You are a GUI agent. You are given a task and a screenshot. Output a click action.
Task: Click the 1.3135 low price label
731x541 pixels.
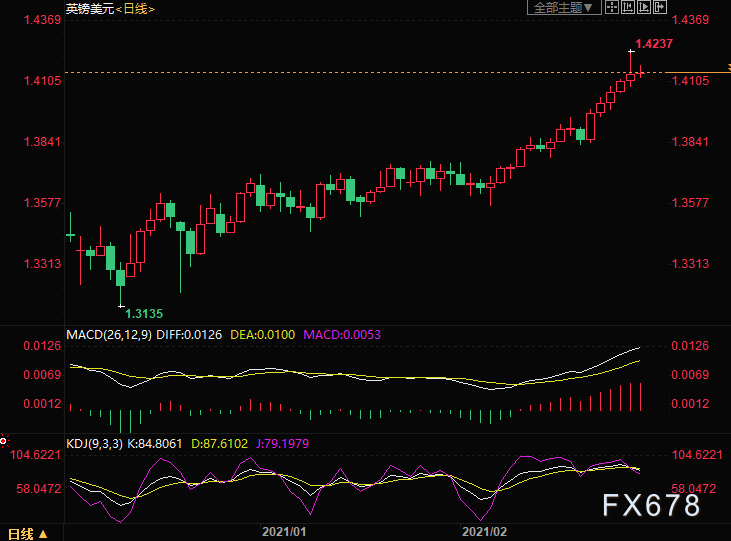coord(144,314)
